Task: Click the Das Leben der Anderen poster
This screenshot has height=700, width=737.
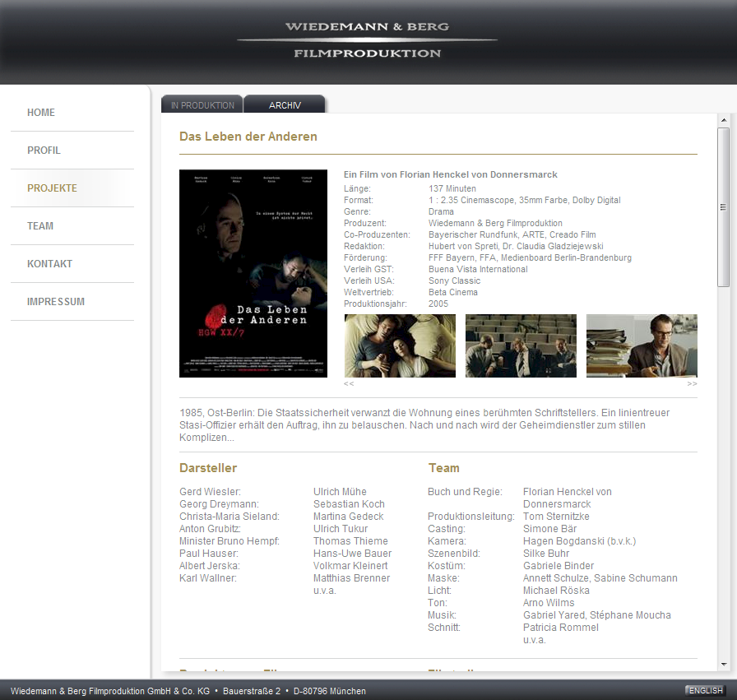Action: point(253,273)
